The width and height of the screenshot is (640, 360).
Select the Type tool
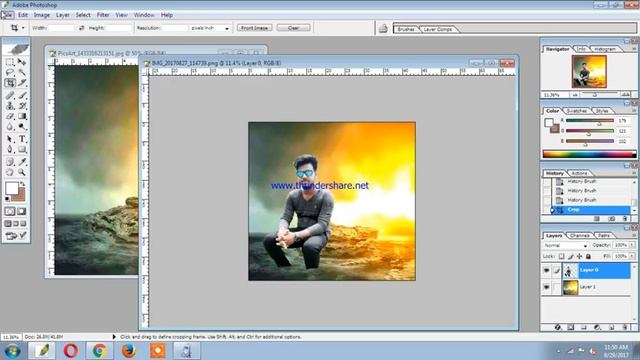[22, 139]
